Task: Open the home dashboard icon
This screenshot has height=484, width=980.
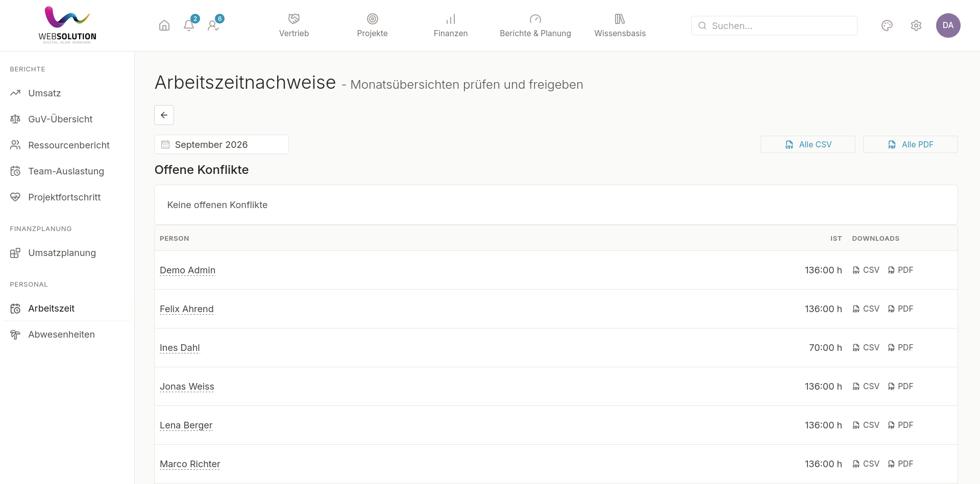Action: coord(164,26)
